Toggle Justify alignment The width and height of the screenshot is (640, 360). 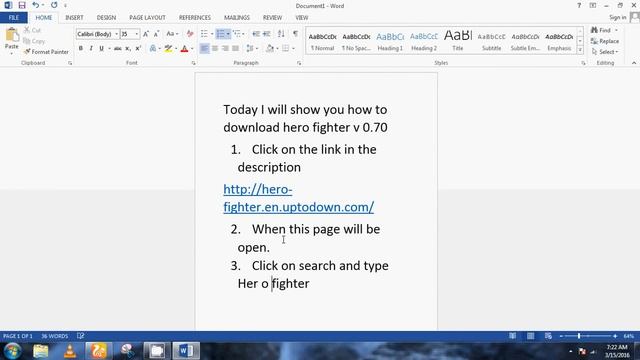pos(236,49)
